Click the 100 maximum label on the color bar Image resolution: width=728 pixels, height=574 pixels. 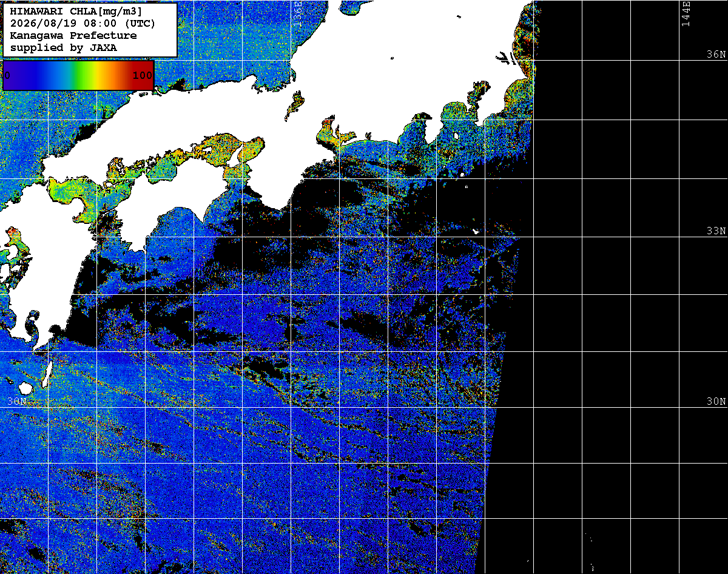142,76
